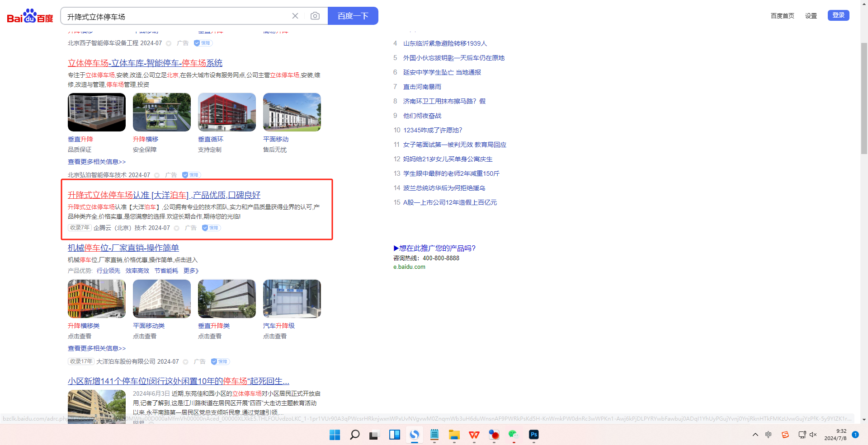Click the muted volume tray icon
868x445 pixels.
[x=813, y=435]
